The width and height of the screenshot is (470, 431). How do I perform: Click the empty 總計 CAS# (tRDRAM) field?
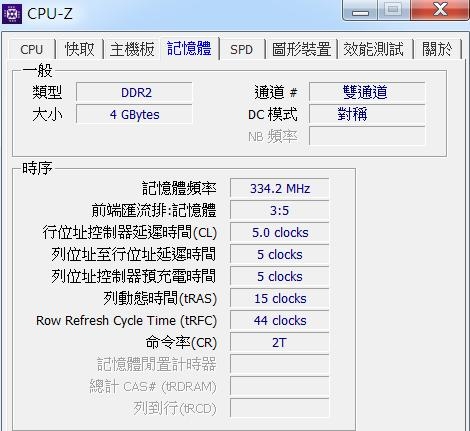coord(280,386)
